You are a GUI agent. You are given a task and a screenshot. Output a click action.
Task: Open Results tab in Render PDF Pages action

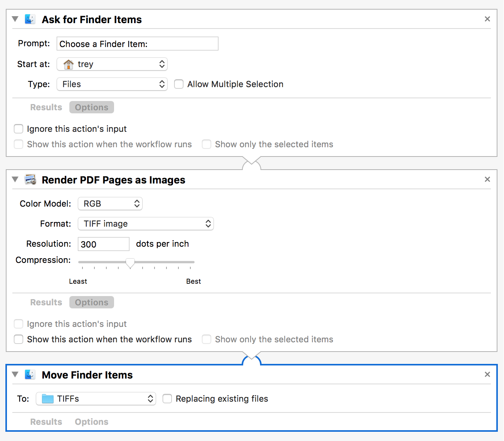pos(46,302)
